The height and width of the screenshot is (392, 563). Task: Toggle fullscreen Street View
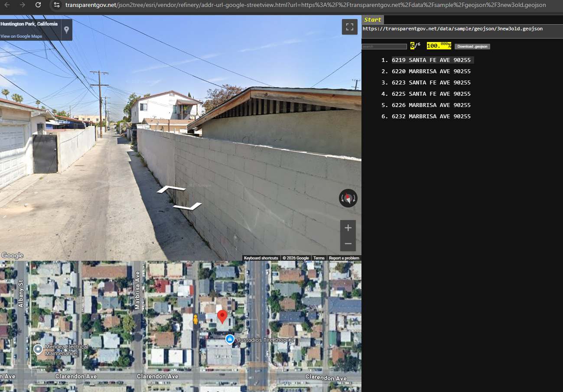349,27
